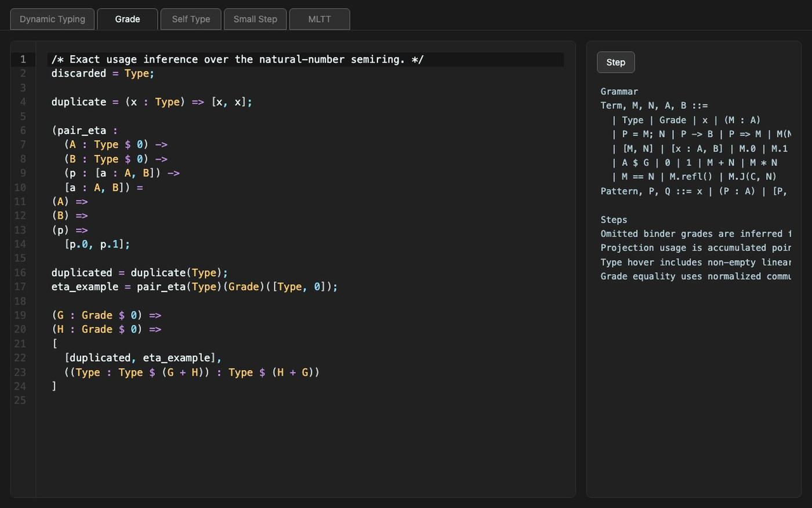The width and height of the screenshot is (812, 508).
Task: Click the 'Steps' heading in side panel
Action: click(x=614, y=219)
